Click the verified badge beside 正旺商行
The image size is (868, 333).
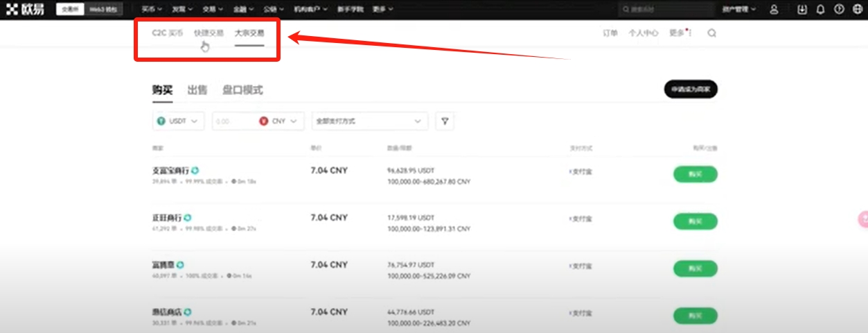[187, 218]
